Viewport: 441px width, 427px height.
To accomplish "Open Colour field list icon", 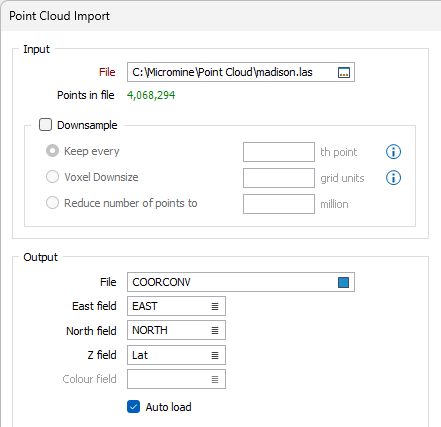I will pos(215,379).
